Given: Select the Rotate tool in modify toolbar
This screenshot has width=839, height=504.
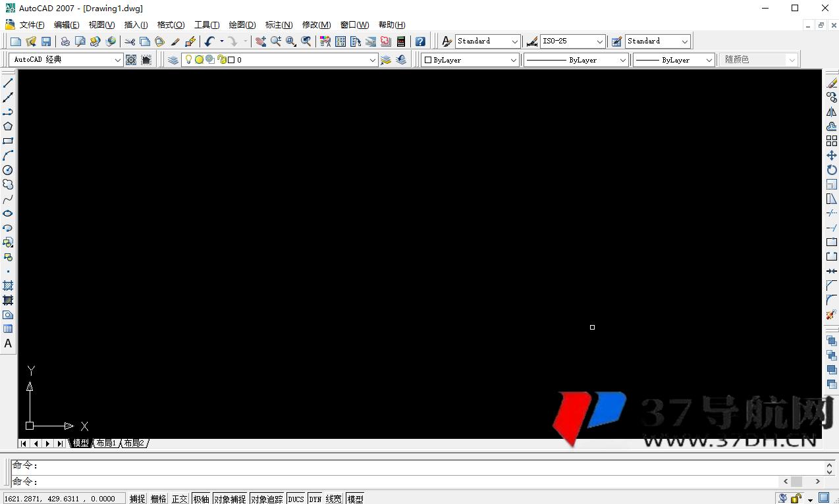Looking at the screenshot, I should (x=832, y=170).
